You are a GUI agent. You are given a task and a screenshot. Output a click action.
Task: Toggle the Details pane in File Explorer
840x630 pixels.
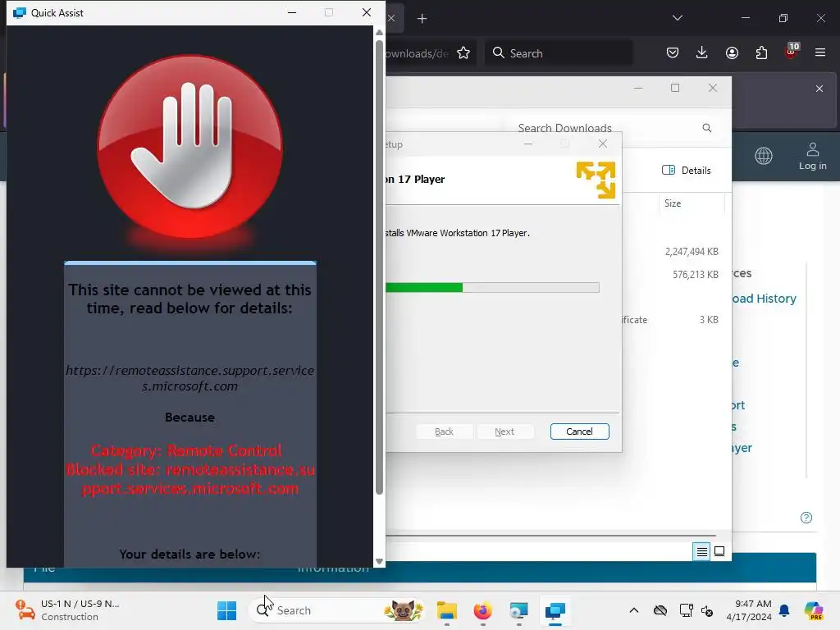(x=687, y=171)
